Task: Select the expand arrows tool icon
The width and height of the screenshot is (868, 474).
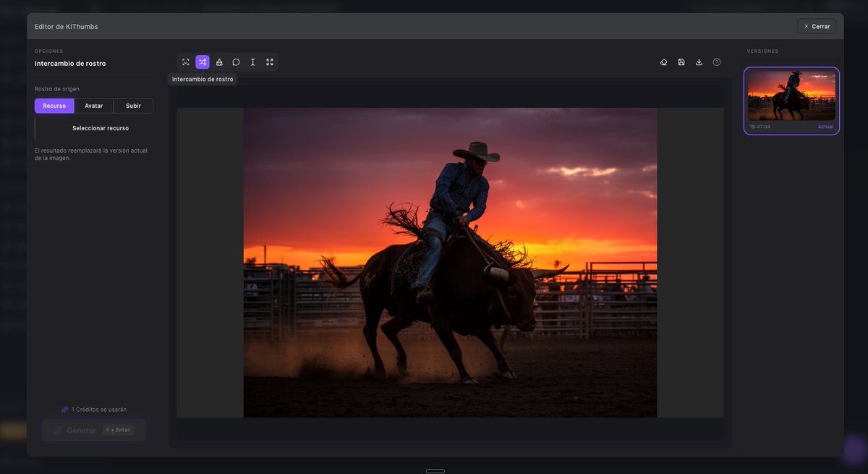Action: click(270, 62)
